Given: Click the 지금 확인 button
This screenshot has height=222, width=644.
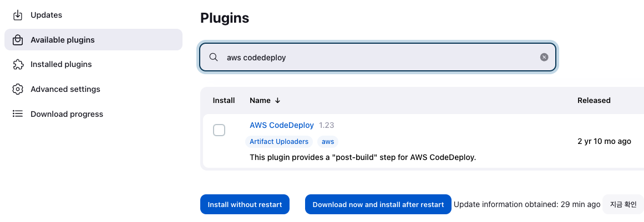Looking at the screenshot, I should (x=623, y=204).
